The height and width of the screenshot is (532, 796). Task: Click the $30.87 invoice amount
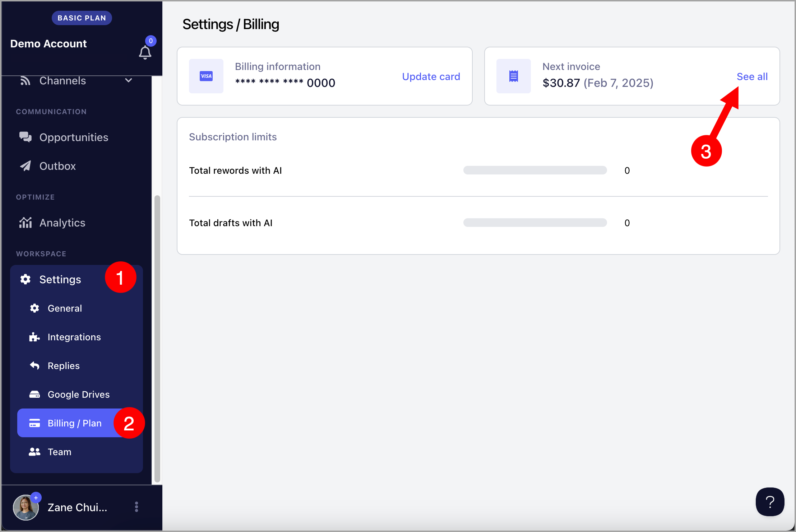[561, 83]
